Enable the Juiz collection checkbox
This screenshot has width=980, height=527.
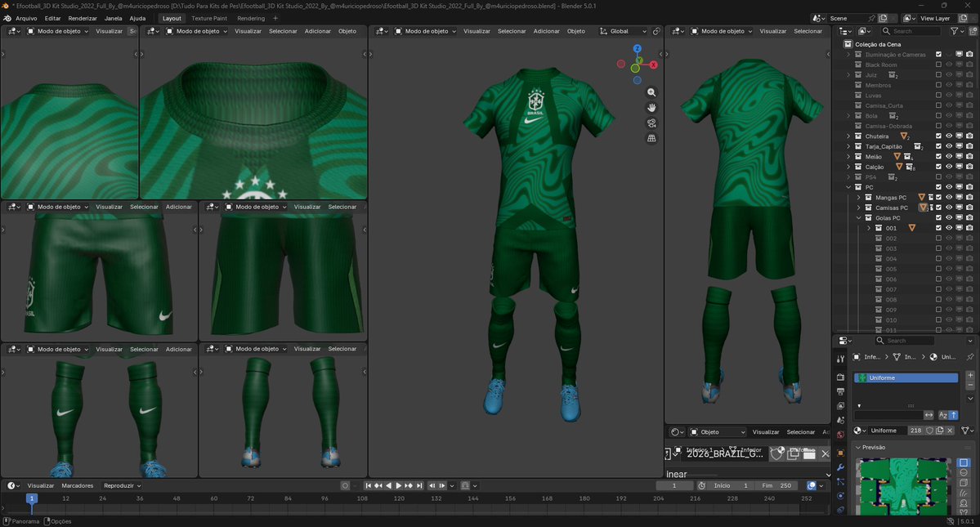click(x=938, y=75)
